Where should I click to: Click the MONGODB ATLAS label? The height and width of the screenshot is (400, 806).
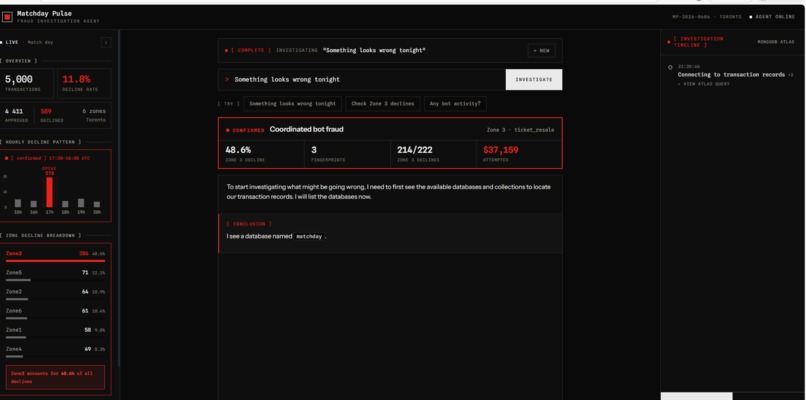(x=776, y=42)
